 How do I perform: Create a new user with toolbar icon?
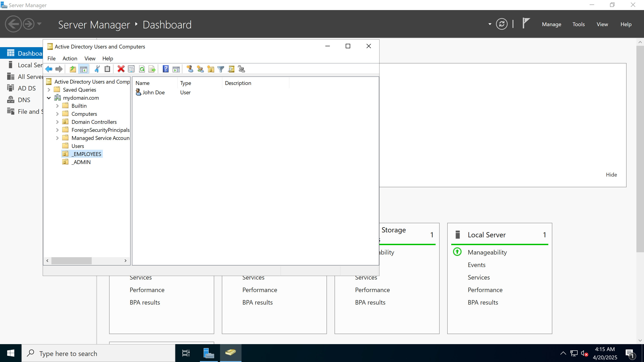(190, 69)
